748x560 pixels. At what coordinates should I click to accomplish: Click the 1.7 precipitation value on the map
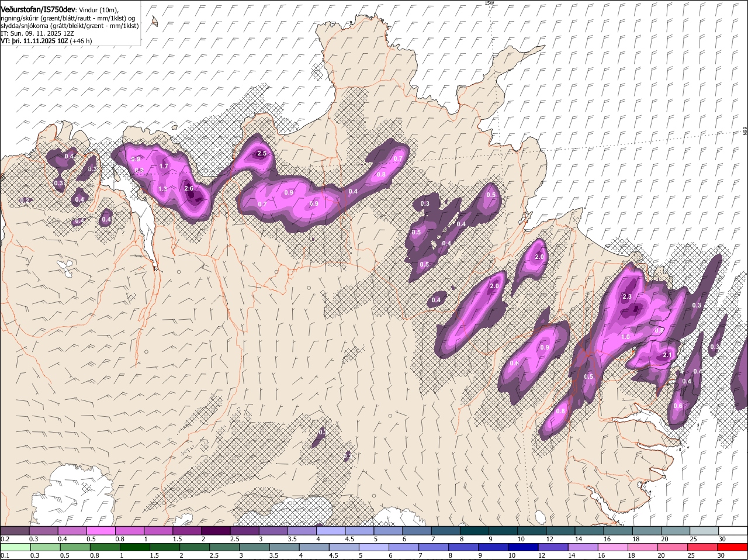click(164, 167)
